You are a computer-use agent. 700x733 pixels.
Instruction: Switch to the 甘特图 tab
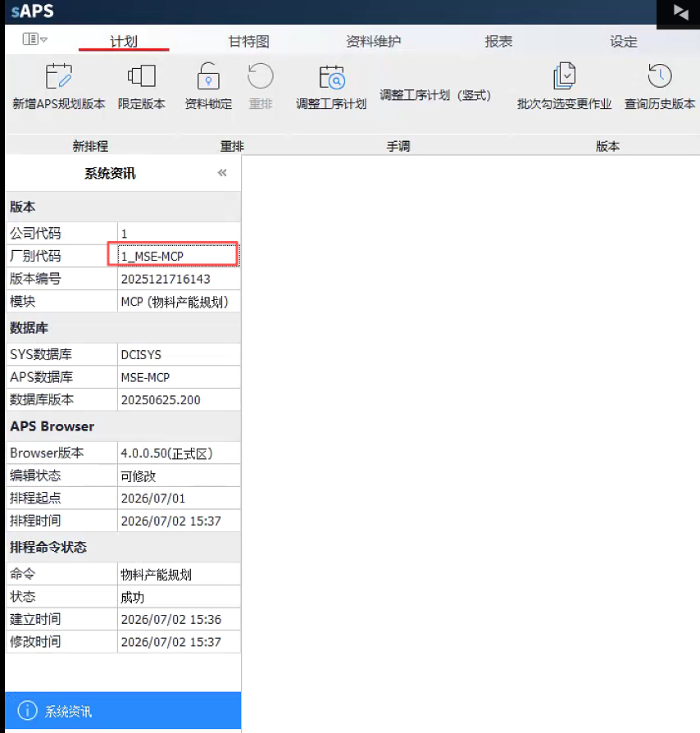tap(248, 41)
